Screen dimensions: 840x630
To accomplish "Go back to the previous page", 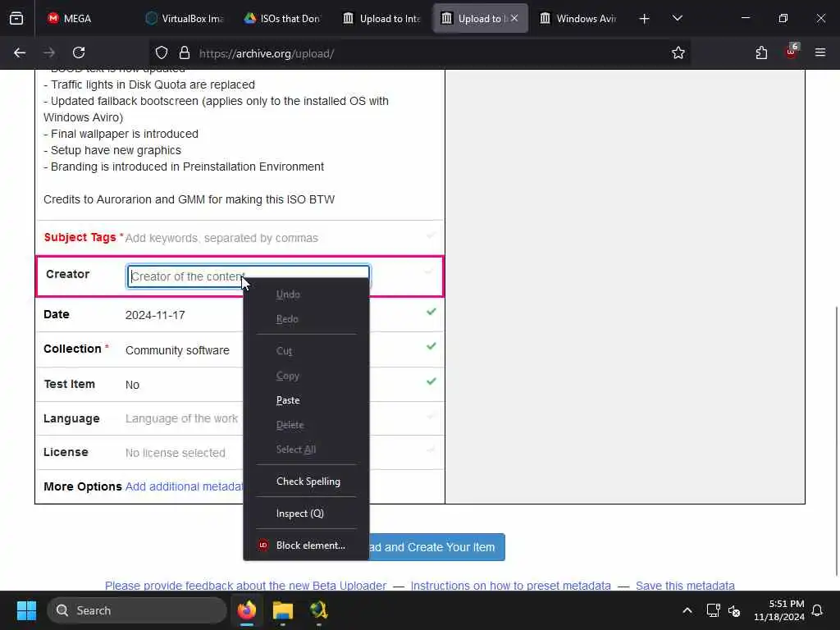I will click(20, 53).
